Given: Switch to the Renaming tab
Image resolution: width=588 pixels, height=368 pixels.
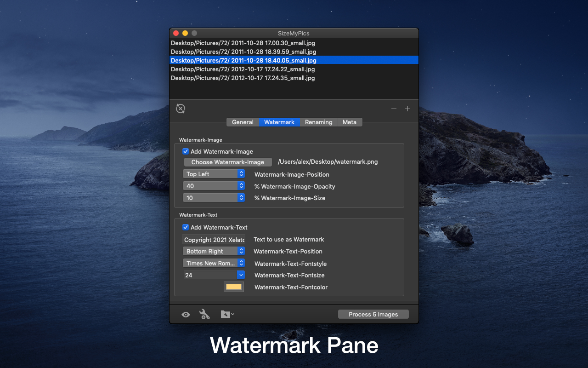Looking at the screenshot, I should [318, 122].
